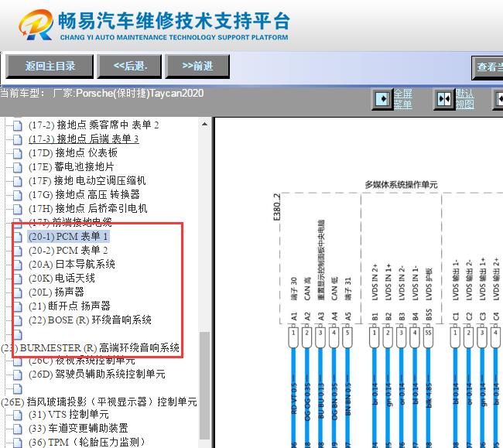Click document icon beside (31) VTS 控制单元
This screenshot has width=503, height=448.
click(x=17, y=415)
